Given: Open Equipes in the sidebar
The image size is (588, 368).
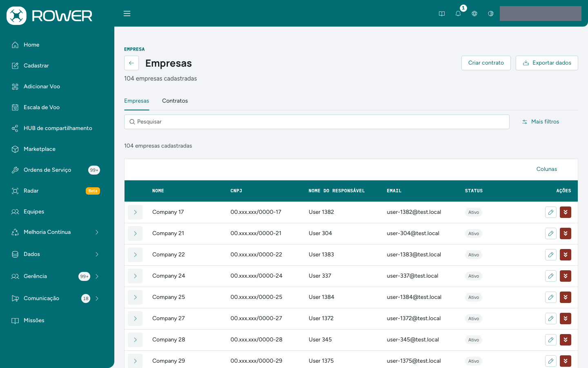Looking at the screenshot, I should (33, 212).
